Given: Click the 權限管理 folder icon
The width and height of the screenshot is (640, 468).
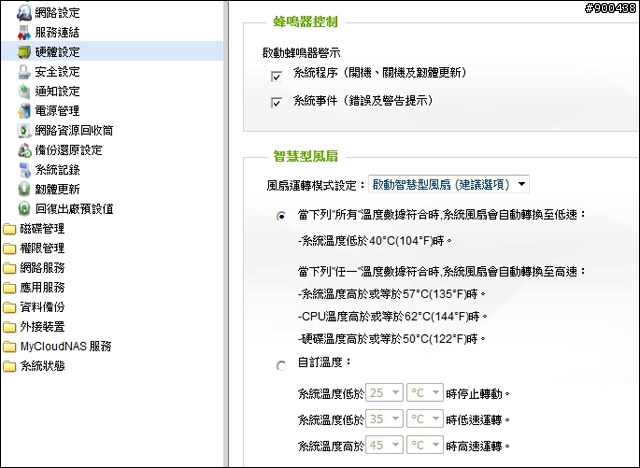Looking at the screenshot, I should (9, 248).
